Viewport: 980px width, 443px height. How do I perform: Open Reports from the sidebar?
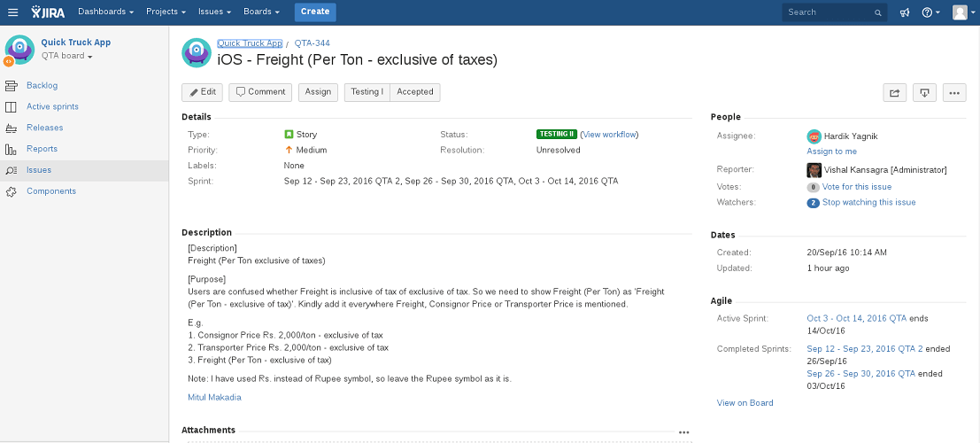pyautogui.click(x=42, y=149)
